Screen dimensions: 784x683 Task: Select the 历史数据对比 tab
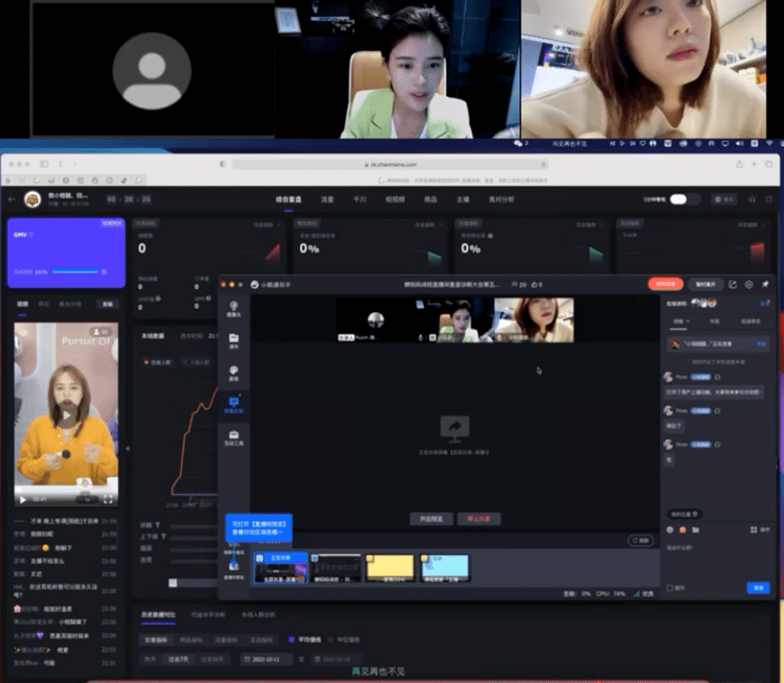158,615
